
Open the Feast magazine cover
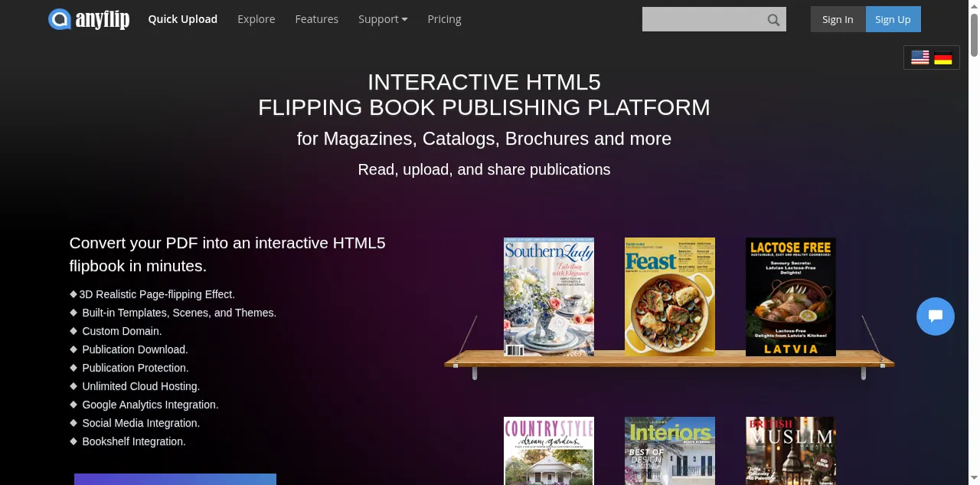point(670,297)
